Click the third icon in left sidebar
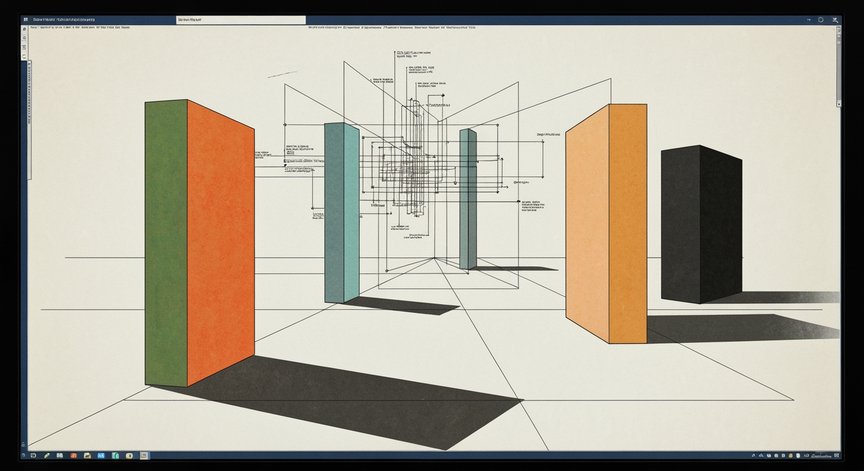 pyautogui.click(x=25, y=47)
